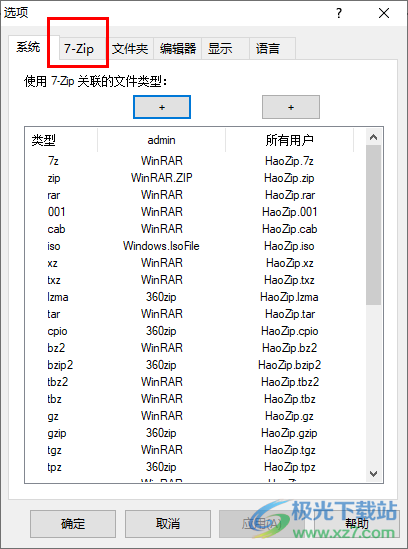Click the WinRAR entry for tar
Viewport: 408px width, 549px height.
tap(162, 314)
